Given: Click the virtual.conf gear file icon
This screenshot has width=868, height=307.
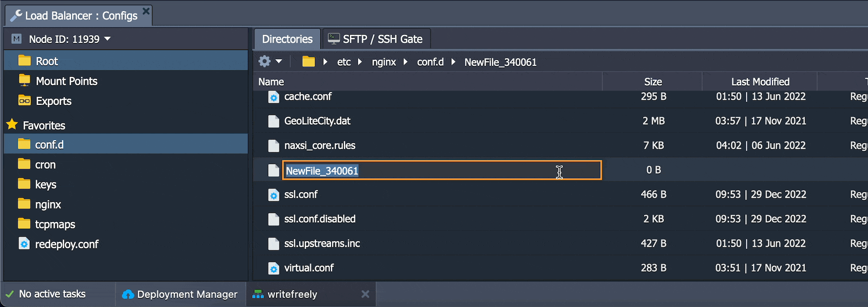Looking at the screenshot, I should (x=273, y=268).
